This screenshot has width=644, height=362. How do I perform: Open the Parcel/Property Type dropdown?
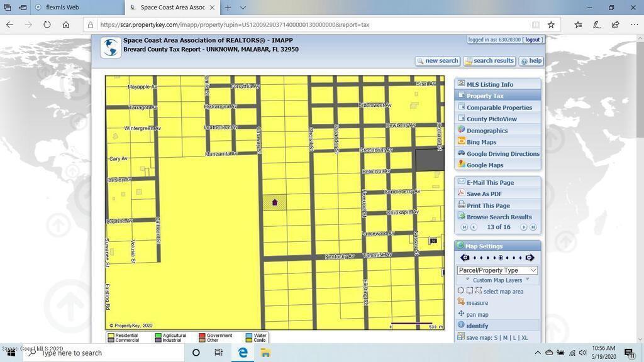[497, 270]
